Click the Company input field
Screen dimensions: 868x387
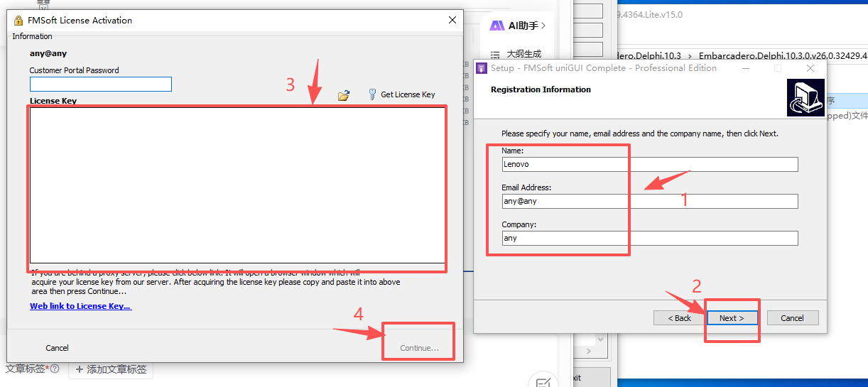click(650, 238)
